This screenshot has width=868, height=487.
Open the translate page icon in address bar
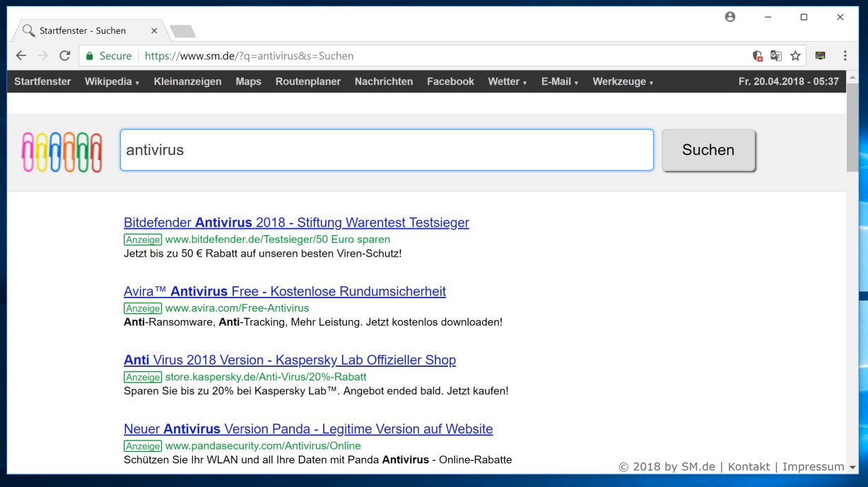point(776,56)
